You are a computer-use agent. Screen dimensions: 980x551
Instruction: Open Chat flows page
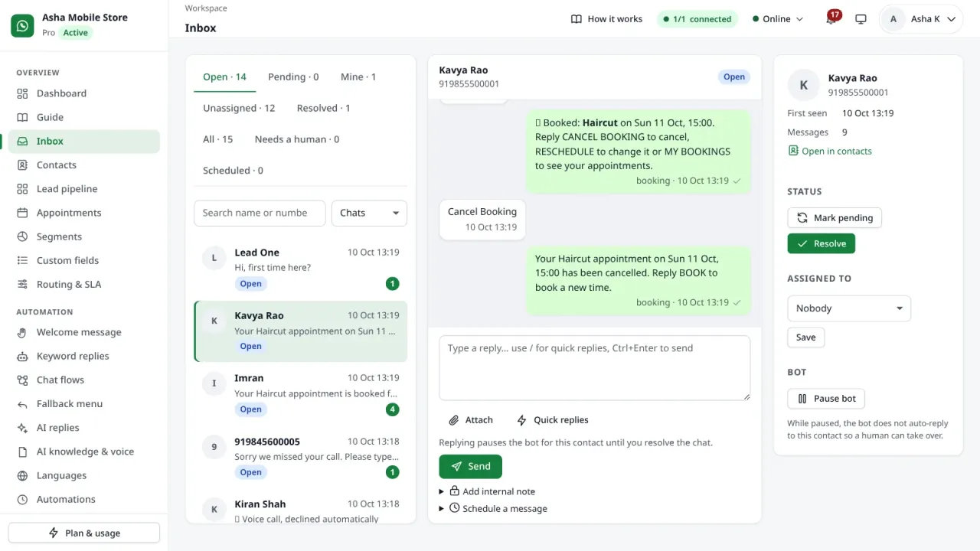click(x=84, y=380)
